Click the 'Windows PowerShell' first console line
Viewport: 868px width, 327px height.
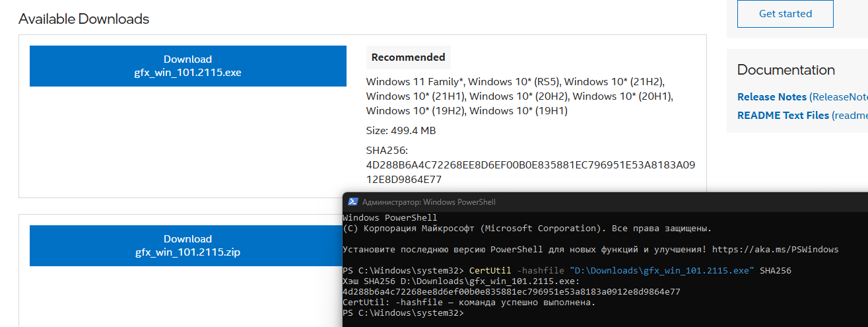[x=390, y=218]
